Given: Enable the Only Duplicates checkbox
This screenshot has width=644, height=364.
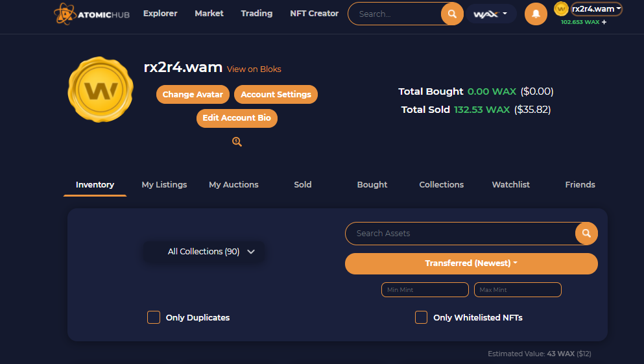Looking at the screenshot, I should pos(154,317).
